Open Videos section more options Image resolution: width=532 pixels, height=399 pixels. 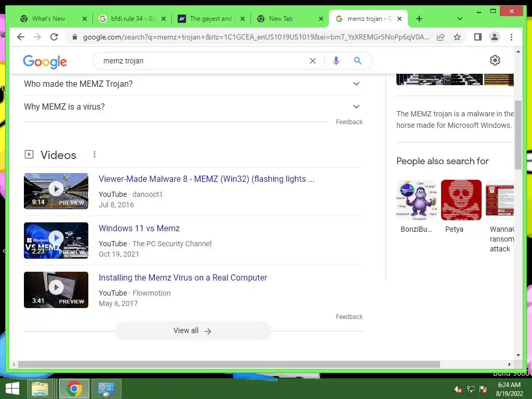click(x=95, y=155)
